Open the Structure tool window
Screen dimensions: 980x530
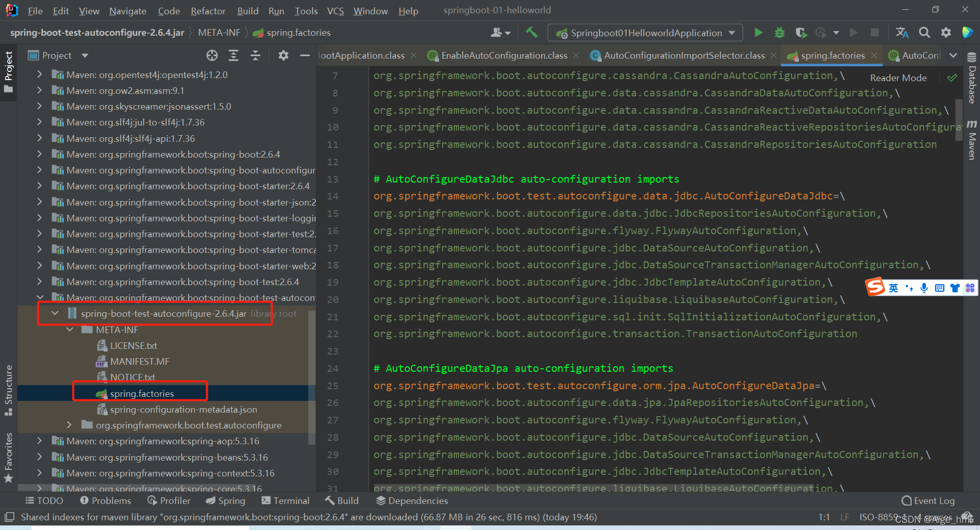tap(8, 390)
